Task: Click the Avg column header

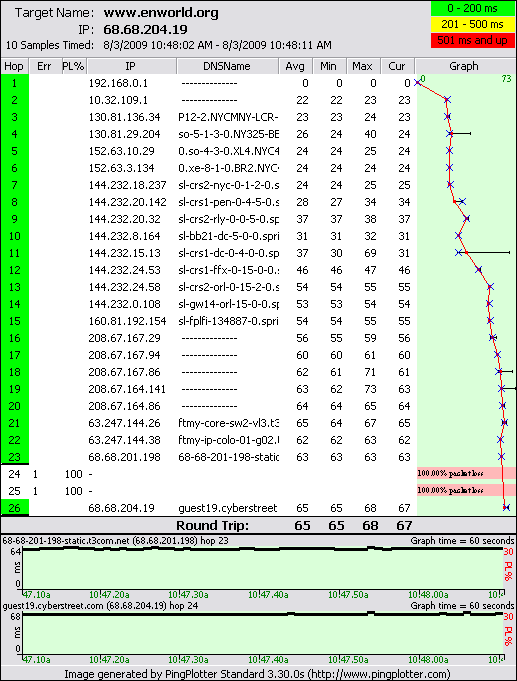Action: (x=295, y=66)
